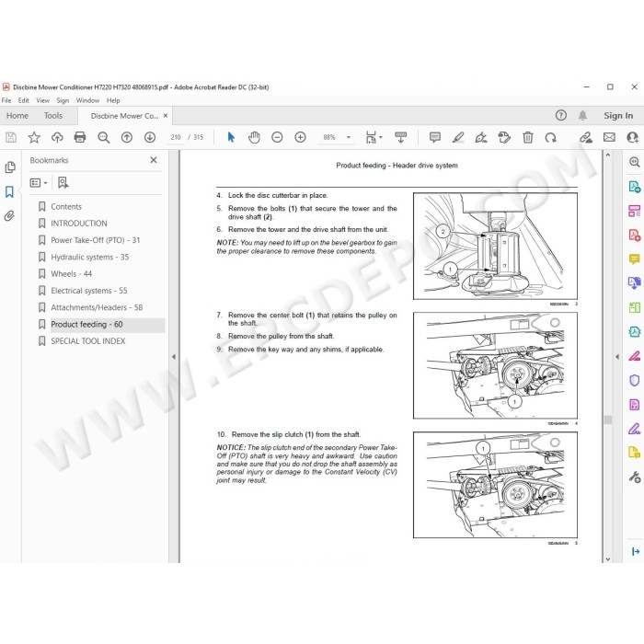
Task: Toggle the Bookmarks panel icon
Action: (9, 191)
